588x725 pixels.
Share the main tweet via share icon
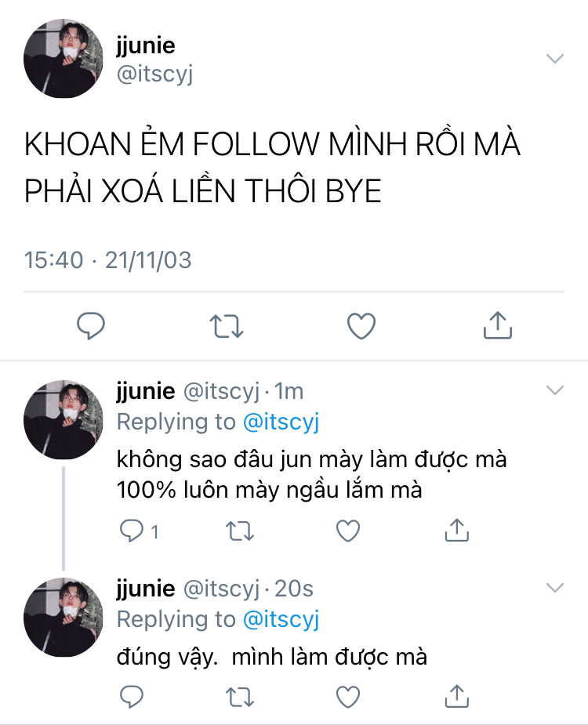click(x=497, y=325)
